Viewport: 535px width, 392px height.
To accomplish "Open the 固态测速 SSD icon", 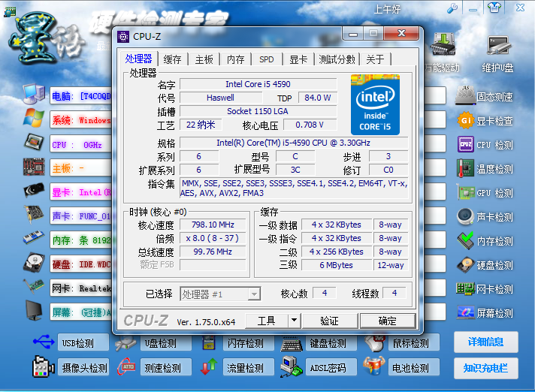I will [465, 96].
